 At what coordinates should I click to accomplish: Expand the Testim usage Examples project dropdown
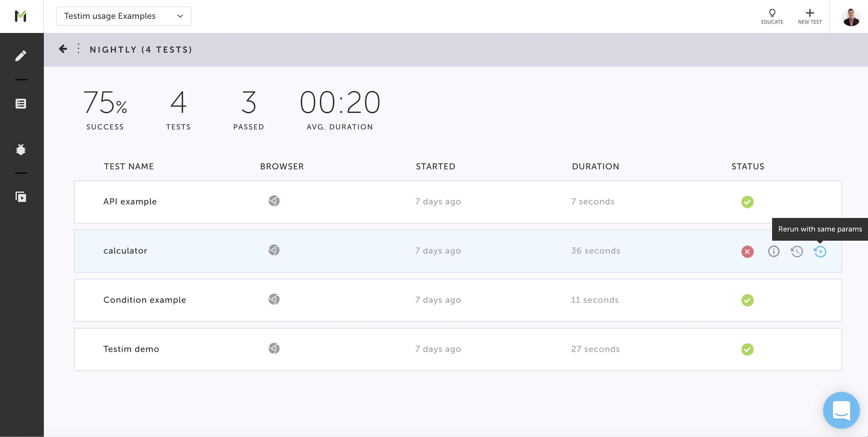point(123,16)
